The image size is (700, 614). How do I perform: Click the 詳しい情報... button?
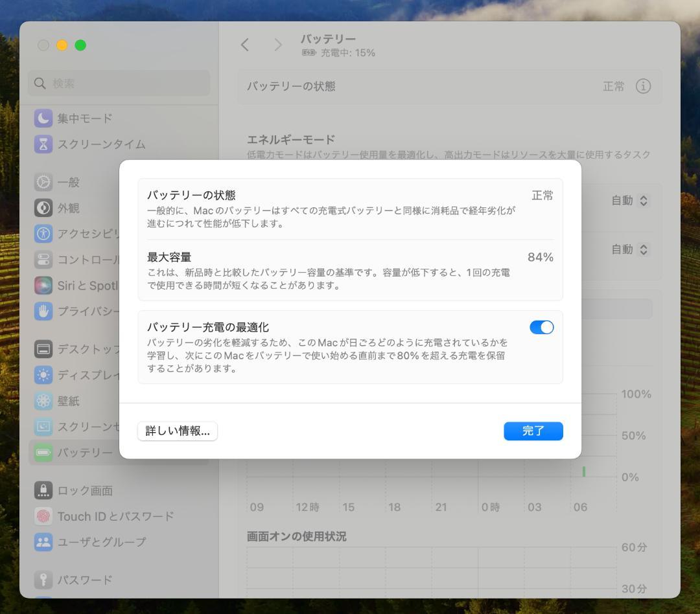(177, 431)
